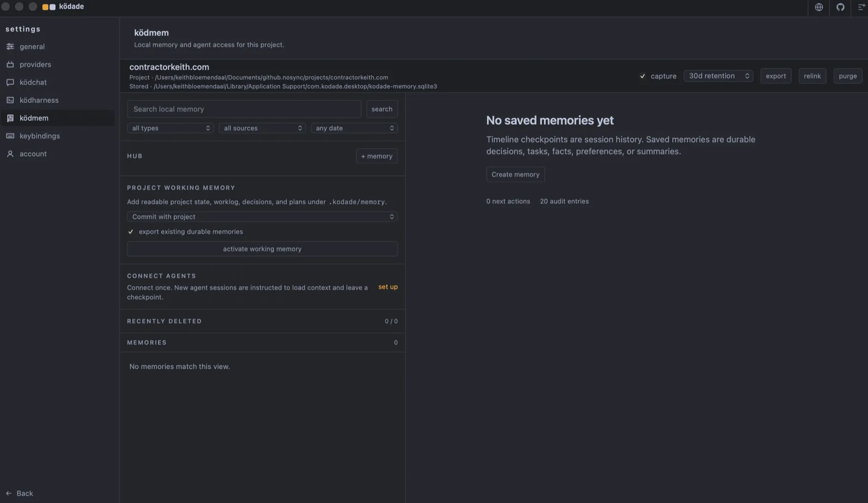This screenshot has width=868, height=503.
Task: Click the set up link
Action: [x=388, y=287]
